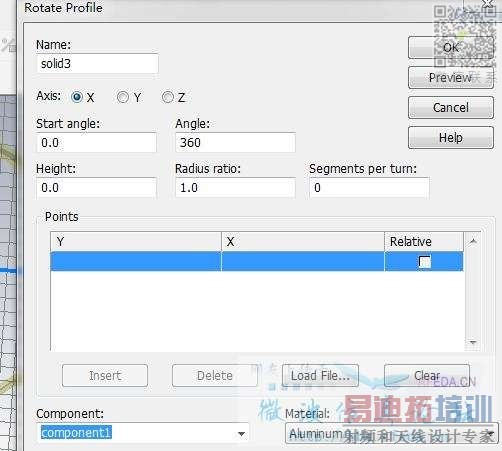The height and width of the screenshot is (451, 502).
Task: Toggle the Relative checkbox in Points table
Action: [x=425, y=262]
